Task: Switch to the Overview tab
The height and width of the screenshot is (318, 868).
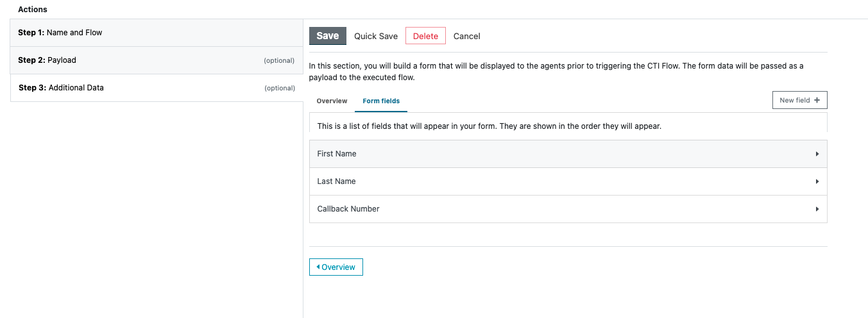Action: tap(332, 101)
